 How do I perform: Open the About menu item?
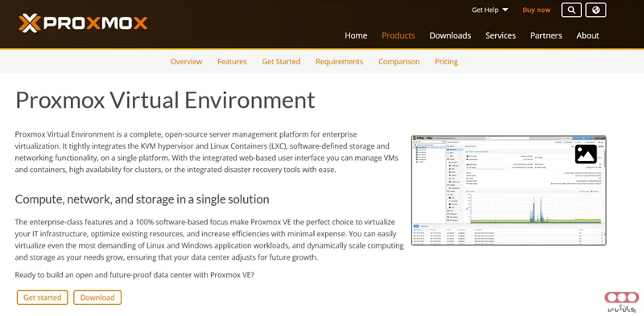[588, 35]
